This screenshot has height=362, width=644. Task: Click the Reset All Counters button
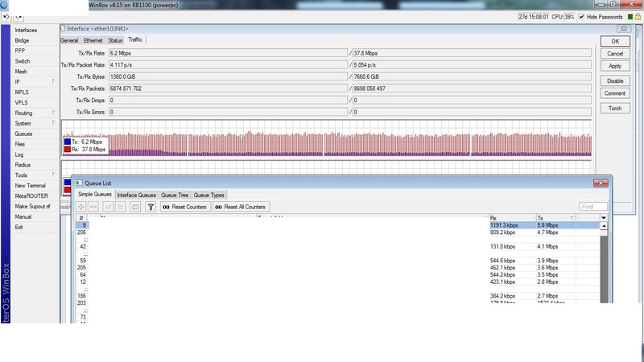pyautogui.click(x=241, y=207)
